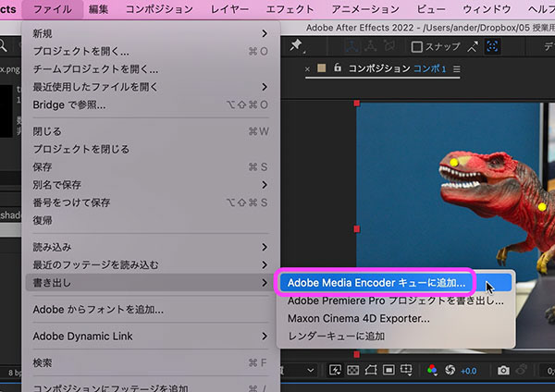Viewport: 555px width, 392px height.
Task: Select Maxon Cinema 4D Exporter…
Action: [x=396, y=318]
